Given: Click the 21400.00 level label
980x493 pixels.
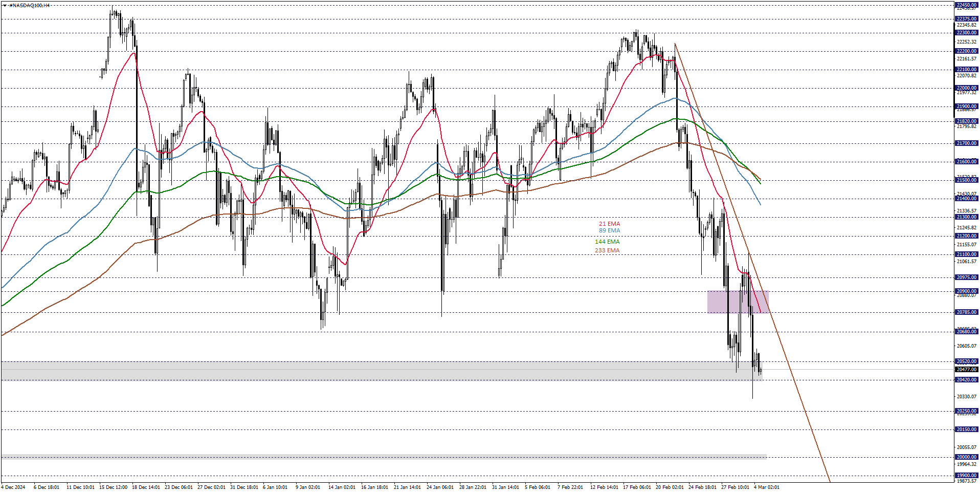Looking at the screenshot, I should point(967,199).
